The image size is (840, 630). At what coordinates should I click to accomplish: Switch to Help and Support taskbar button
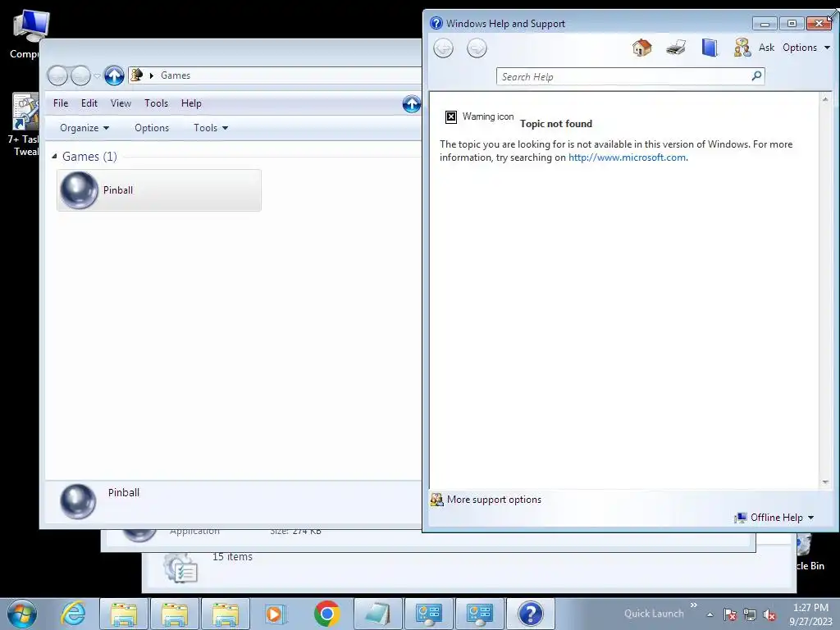531,614
